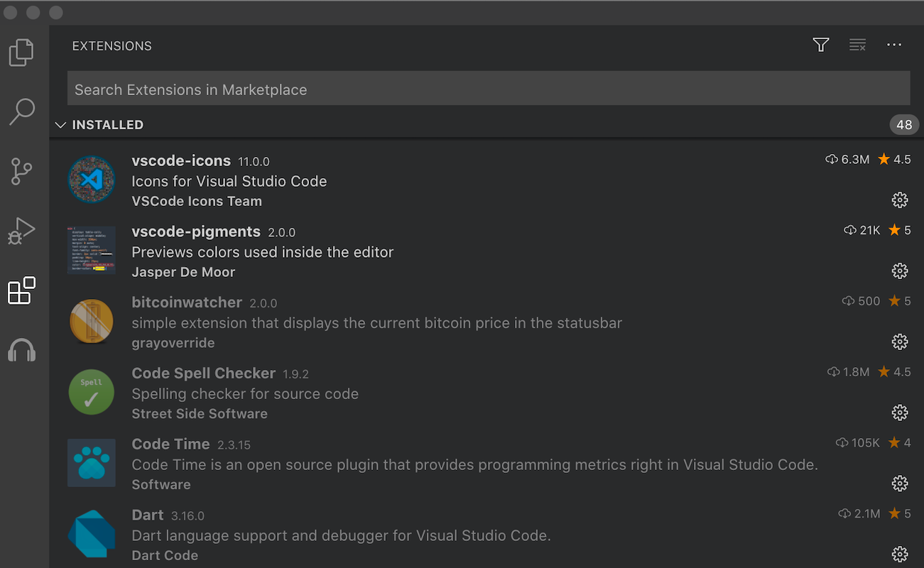Open settings gear for vscode-icons
924x568 pixels.
coord(900,200)
